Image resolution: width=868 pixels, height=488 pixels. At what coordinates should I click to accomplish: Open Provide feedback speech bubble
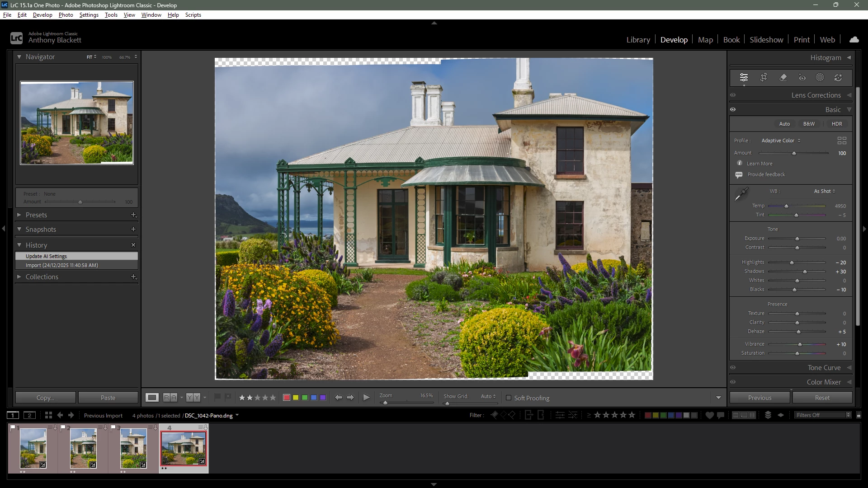pos(739,175)
